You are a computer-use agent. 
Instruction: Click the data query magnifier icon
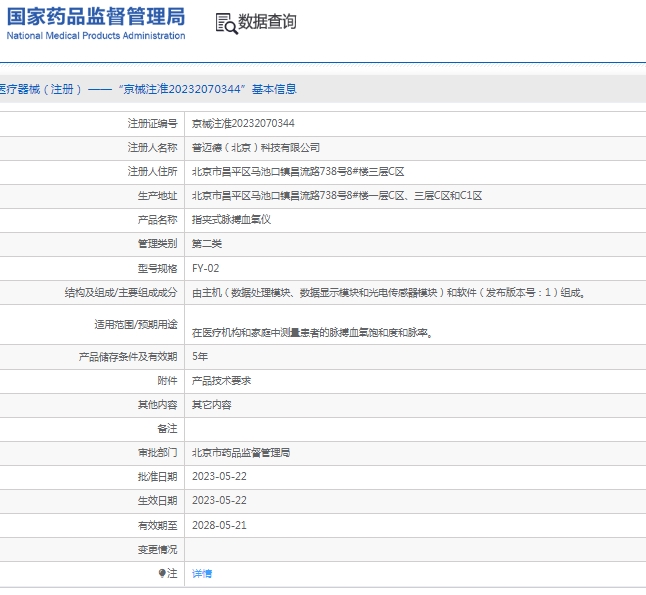[227, 23]
